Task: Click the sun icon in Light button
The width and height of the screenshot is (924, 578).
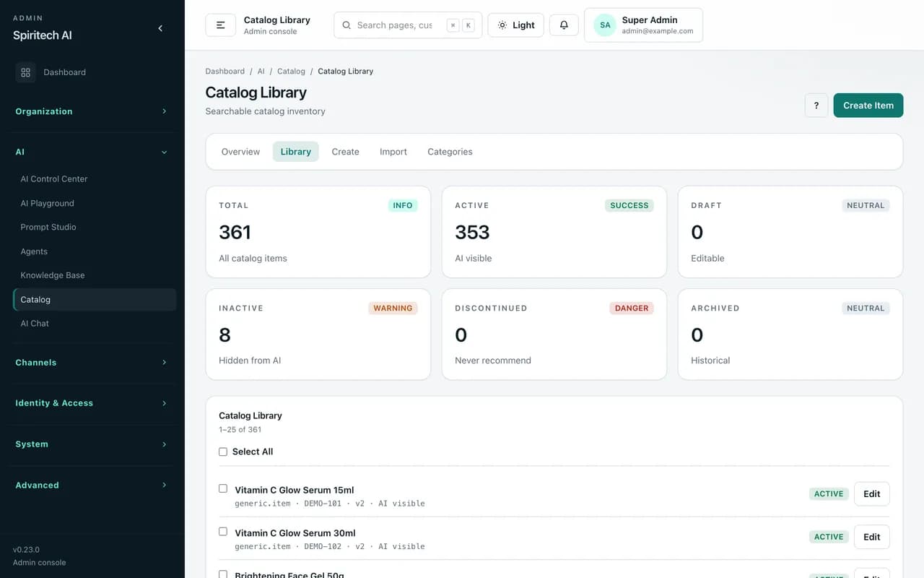Action: (x=502, y=25)
